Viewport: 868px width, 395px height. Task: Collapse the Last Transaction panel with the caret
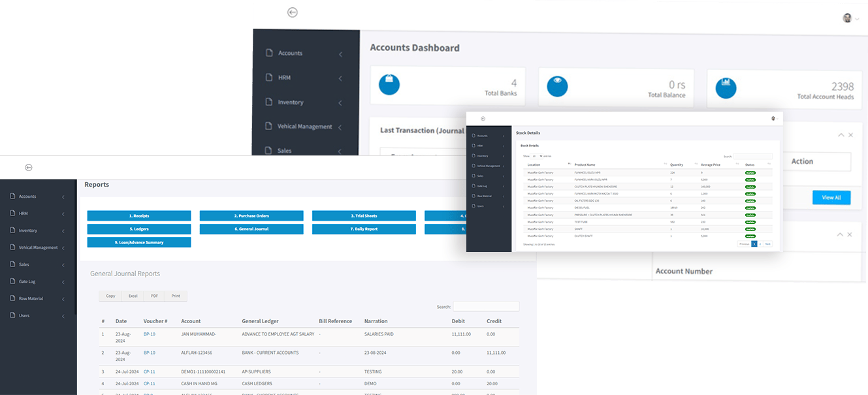click(841, 134)
